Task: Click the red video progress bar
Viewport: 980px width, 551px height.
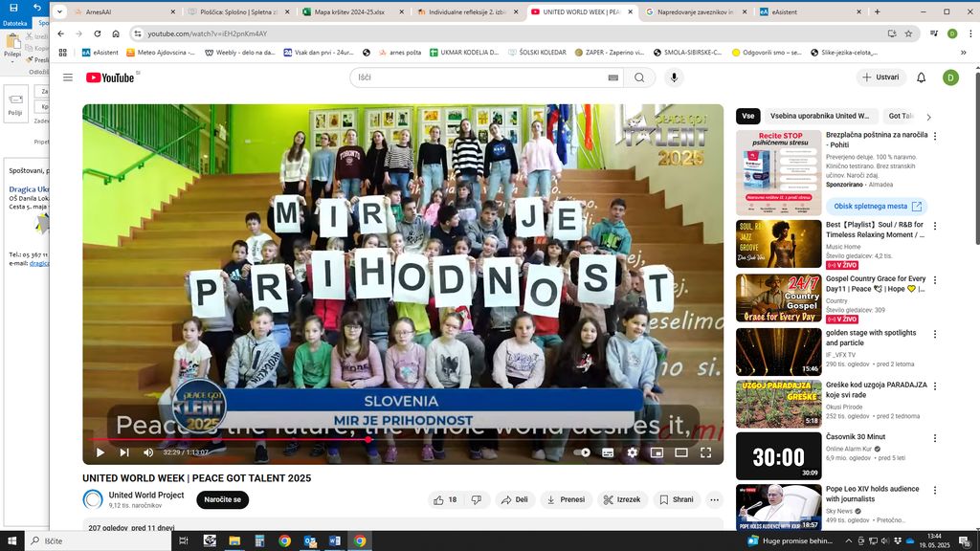Action: coord(230,440)
